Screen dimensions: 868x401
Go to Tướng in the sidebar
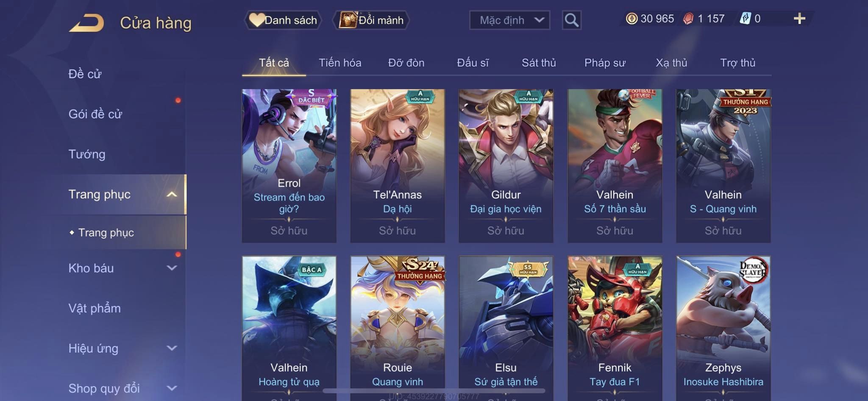pyautogui.click(x=87, y=154)
